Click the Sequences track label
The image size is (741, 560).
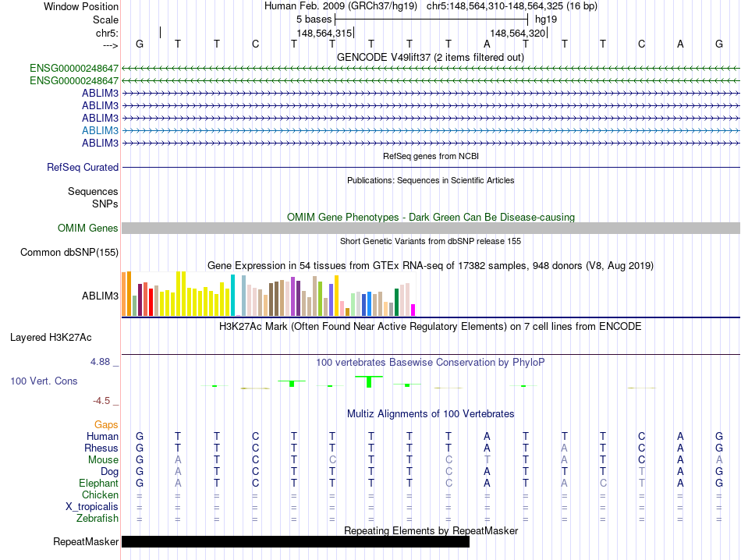click(93, 191)
